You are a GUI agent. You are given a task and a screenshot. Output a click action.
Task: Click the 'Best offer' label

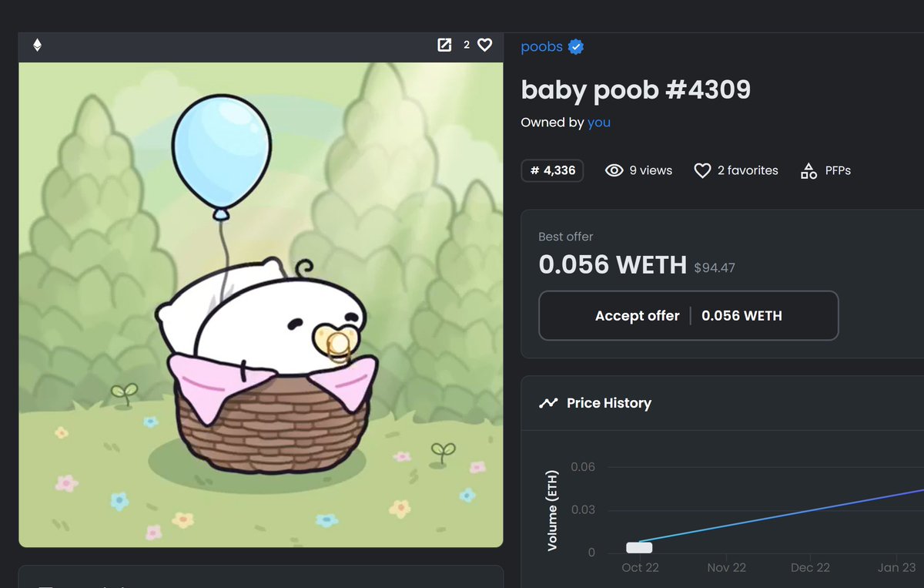(566, 237)
